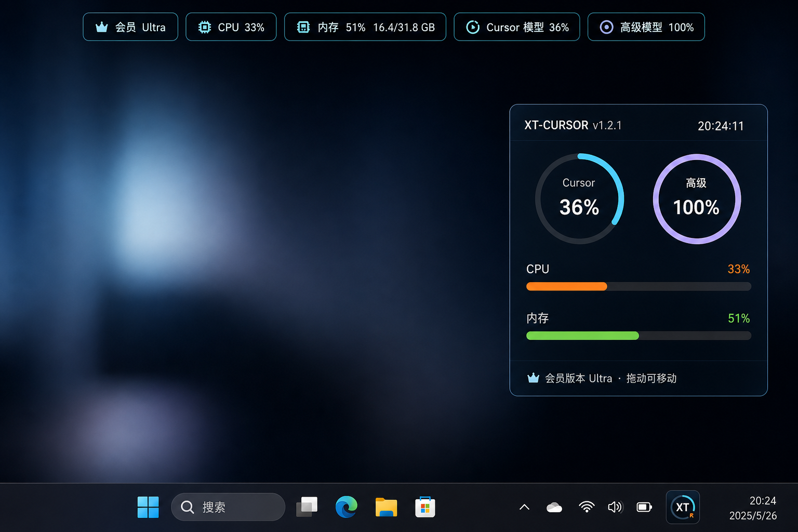Click the 会员版本 Ultra · 拖动可移动 footer text
Image resolution: width=798 pixels, height=532 pixels.
(610, 378)
